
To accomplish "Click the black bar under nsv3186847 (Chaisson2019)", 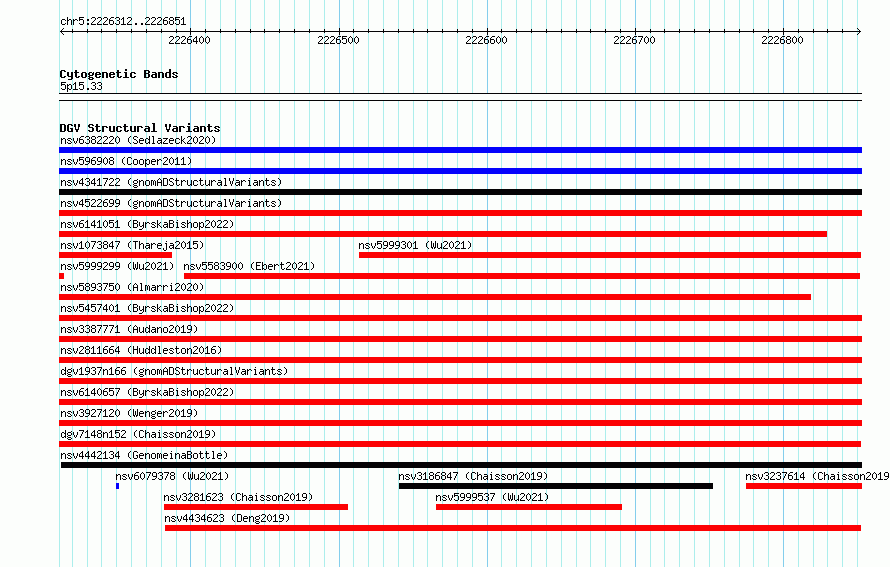I will [x=556, y=486].
